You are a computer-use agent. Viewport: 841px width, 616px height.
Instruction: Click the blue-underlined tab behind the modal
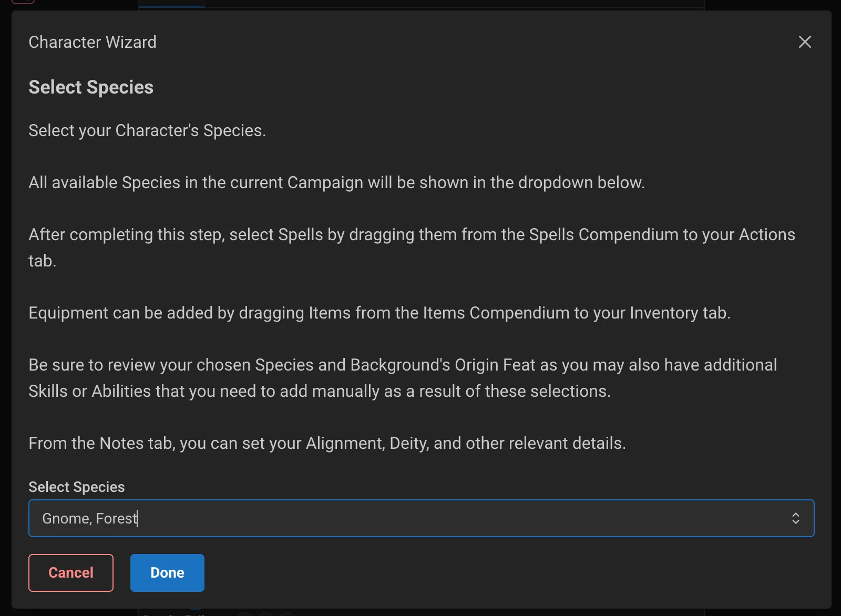(x=172, y=4)
